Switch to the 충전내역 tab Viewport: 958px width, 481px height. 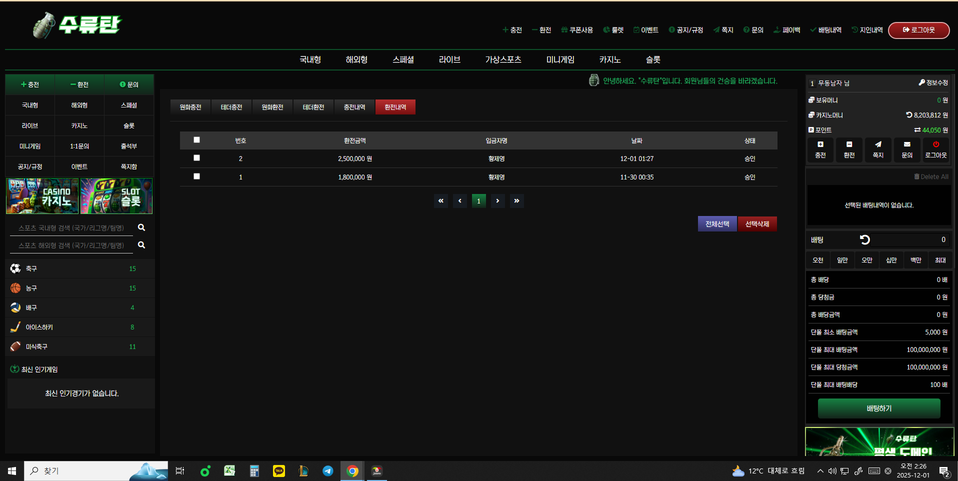[x=353, y=107]
